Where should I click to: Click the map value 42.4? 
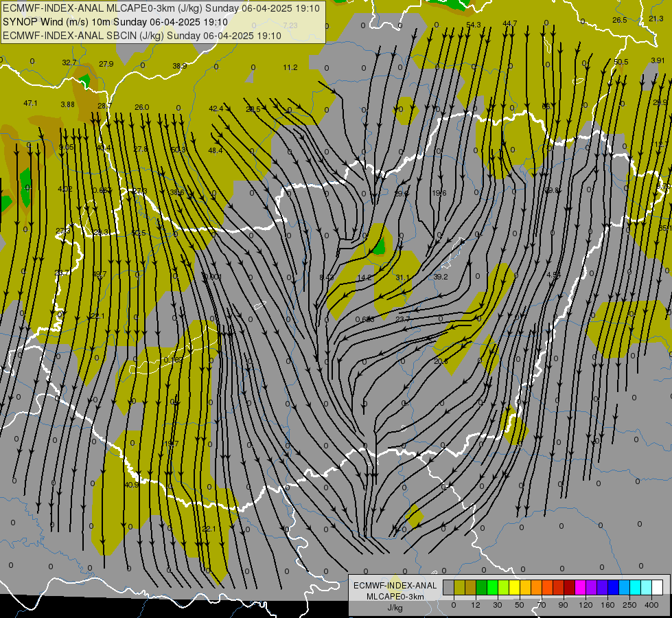tap(216, 109)
